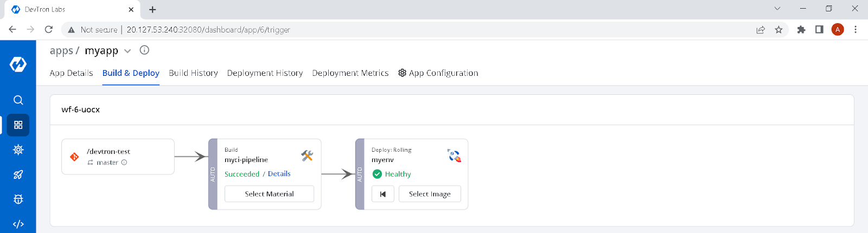Click the rollback icon button in the myenv node

(383, 194)
